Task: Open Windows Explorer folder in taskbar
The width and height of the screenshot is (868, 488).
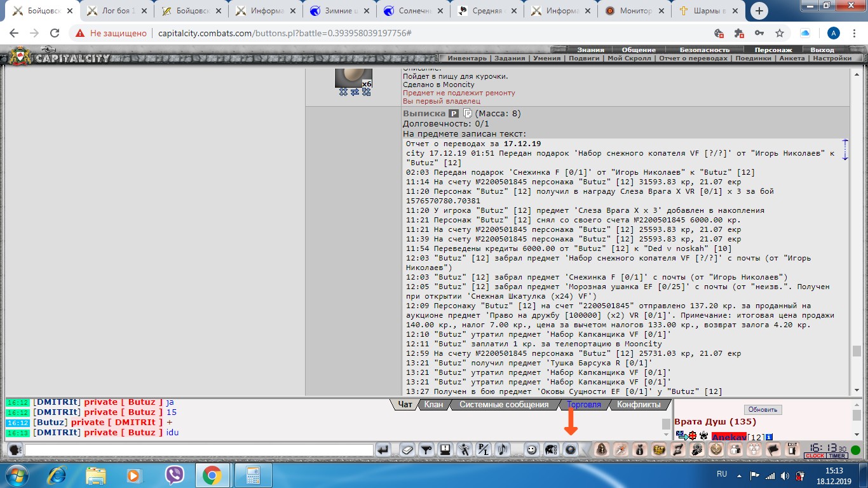Action: pos(96,475)
